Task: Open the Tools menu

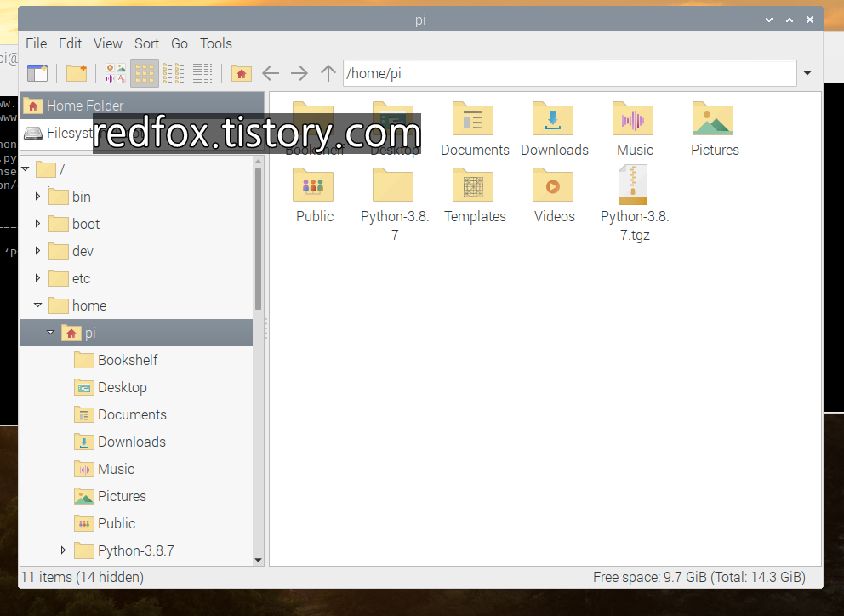Action: [216, 43]
